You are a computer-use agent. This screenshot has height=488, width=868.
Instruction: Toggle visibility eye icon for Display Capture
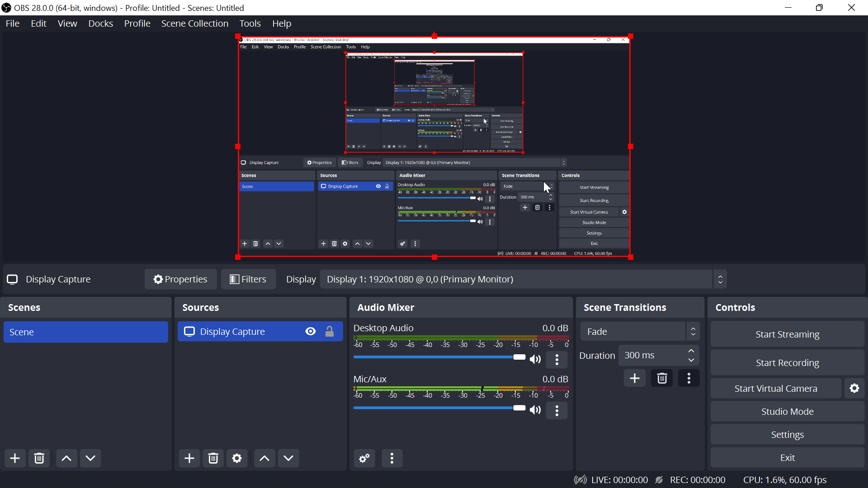tap(311, 332)
